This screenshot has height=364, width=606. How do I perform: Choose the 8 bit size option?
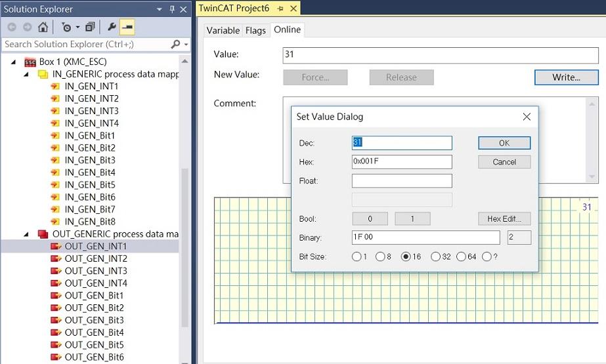click(380, 256)
